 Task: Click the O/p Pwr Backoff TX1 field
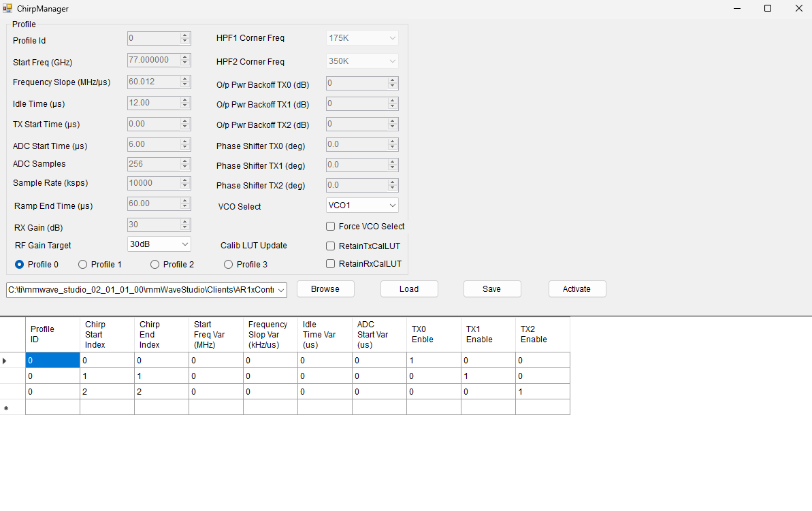(362, 104)
